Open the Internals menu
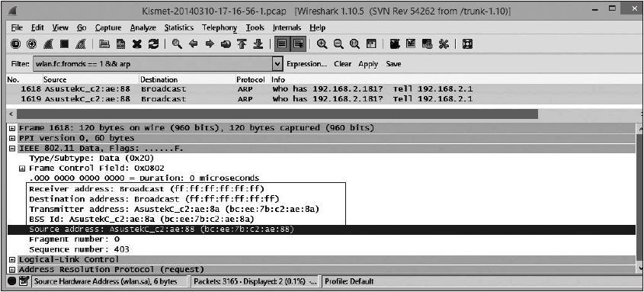This screenshot has height=292, width=644. click(x=287, y=28)
